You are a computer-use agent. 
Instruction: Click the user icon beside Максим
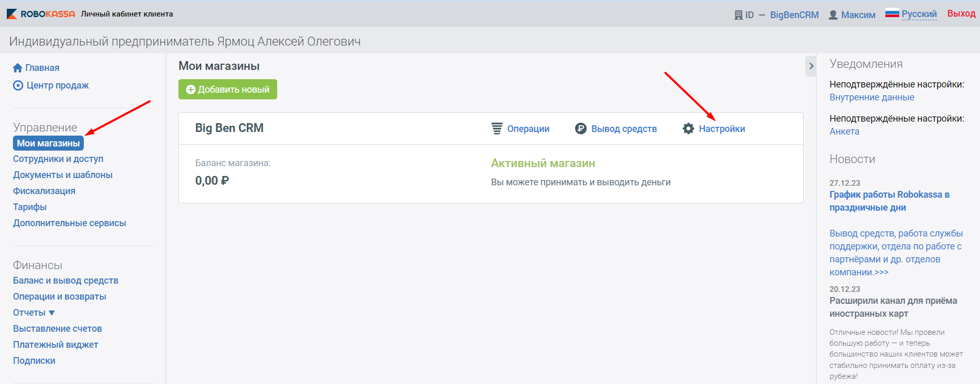[833, 15]
